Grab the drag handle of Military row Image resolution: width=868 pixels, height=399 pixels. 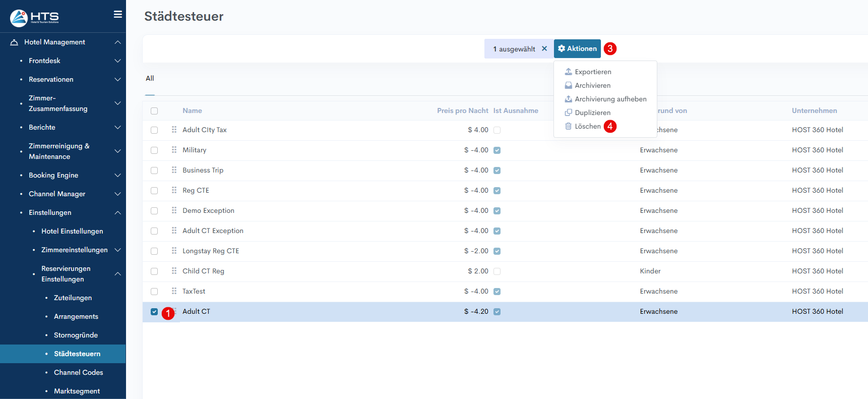pyautogui.click(x=174, y=150)
